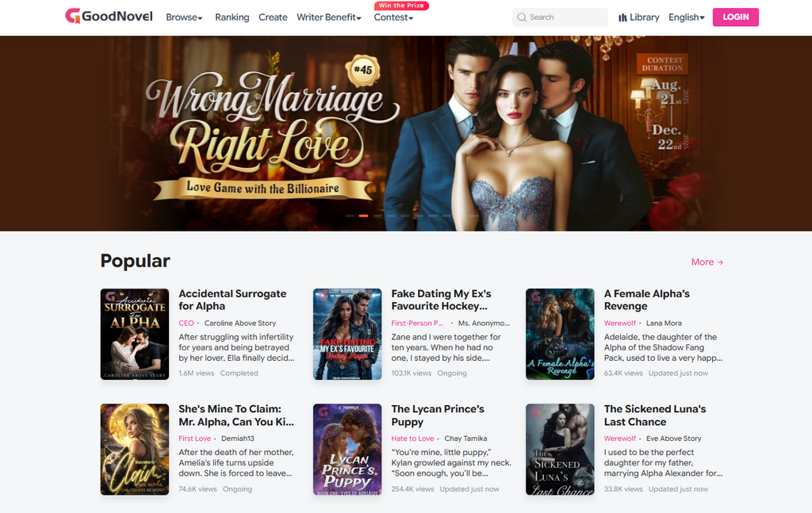Screen dimensions: 812x513
Task: Click the 63.4K views text
Action: (623, 373)
